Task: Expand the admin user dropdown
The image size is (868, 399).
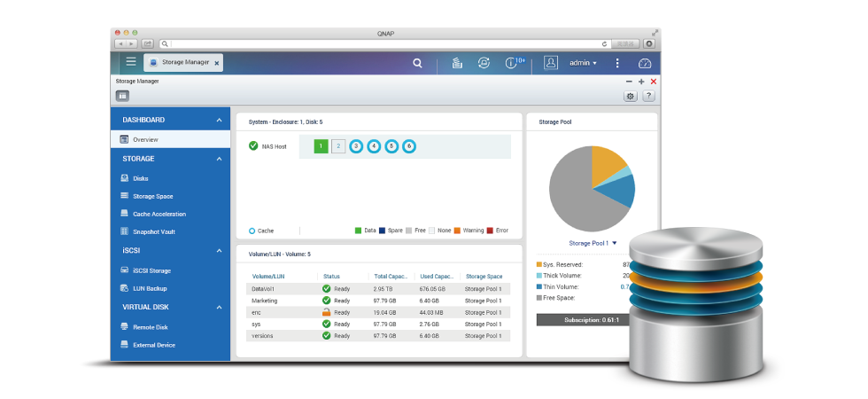Action: (x=583, y=63)
